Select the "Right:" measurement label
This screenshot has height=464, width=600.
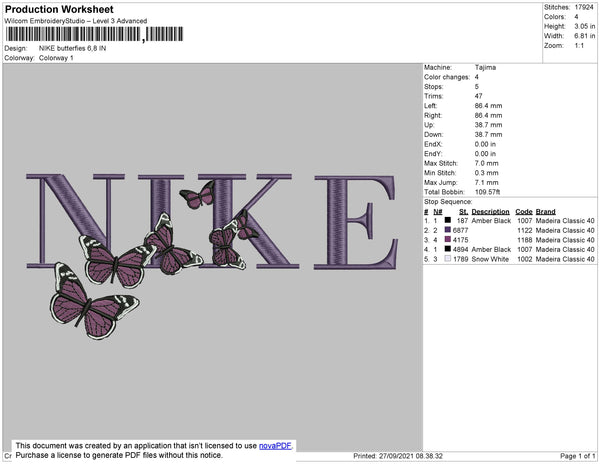point(433,115)
